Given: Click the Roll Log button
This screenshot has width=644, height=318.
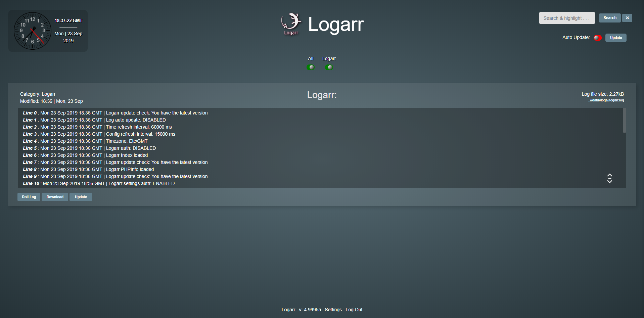Looking at the screenshot, I should coord(29,197).
